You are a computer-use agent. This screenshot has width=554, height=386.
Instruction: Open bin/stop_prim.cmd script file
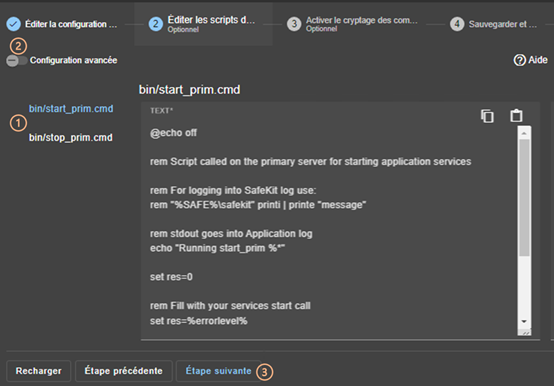coord(71,137)
